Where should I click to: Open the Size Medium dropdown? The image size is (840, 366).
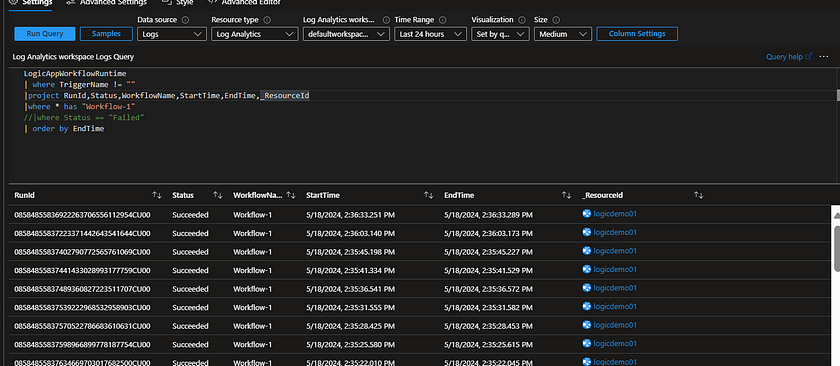click(x=563, y=34)
